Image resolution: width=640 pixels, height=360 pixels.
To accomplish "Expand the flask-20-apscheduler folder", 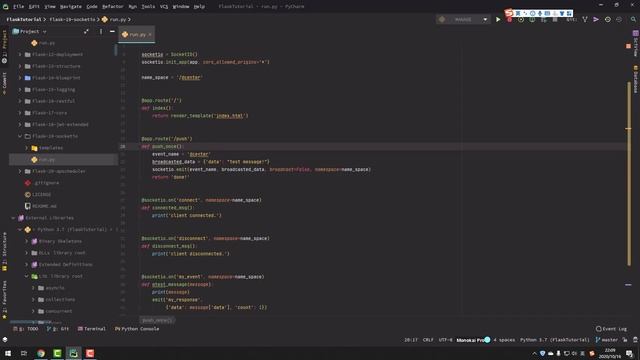I will [x=20, y=171].
